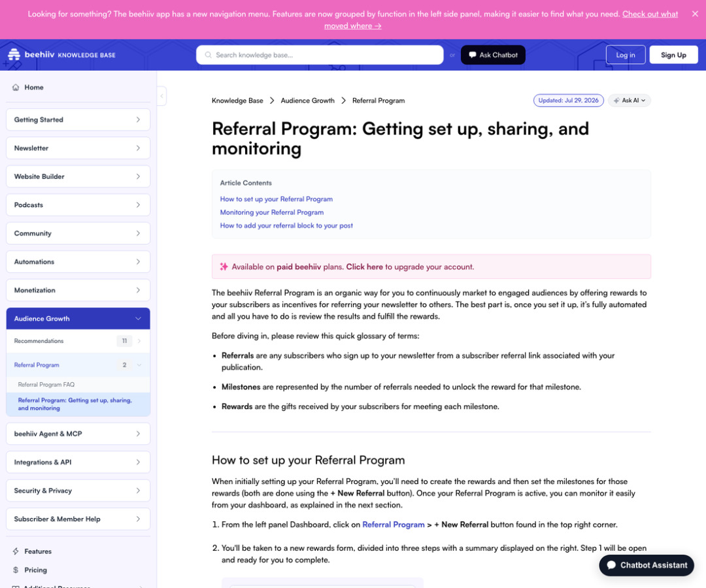Expand the Automations section
This screenshot has width=706, height=588.
coord(78,261)
